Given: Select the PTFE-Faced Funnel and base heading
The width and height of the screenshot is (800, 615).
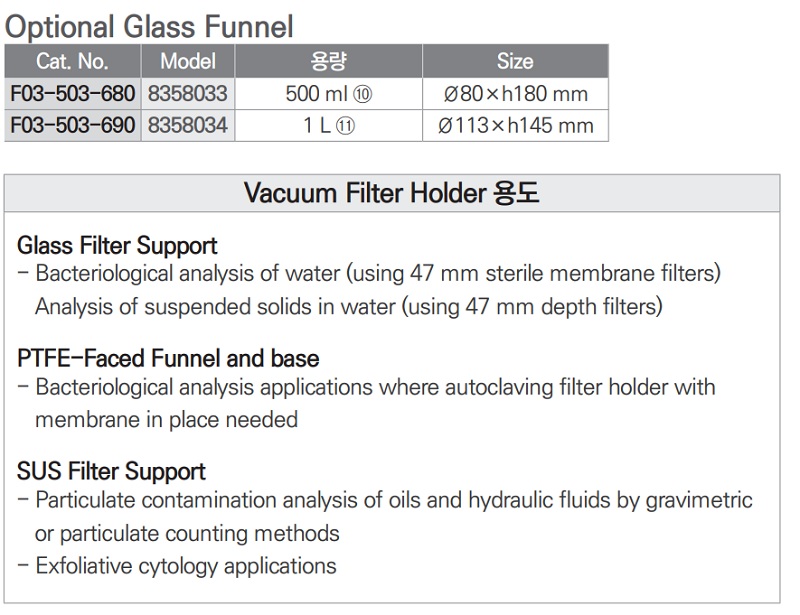Looking at the screenshot, I should (168, 358).
